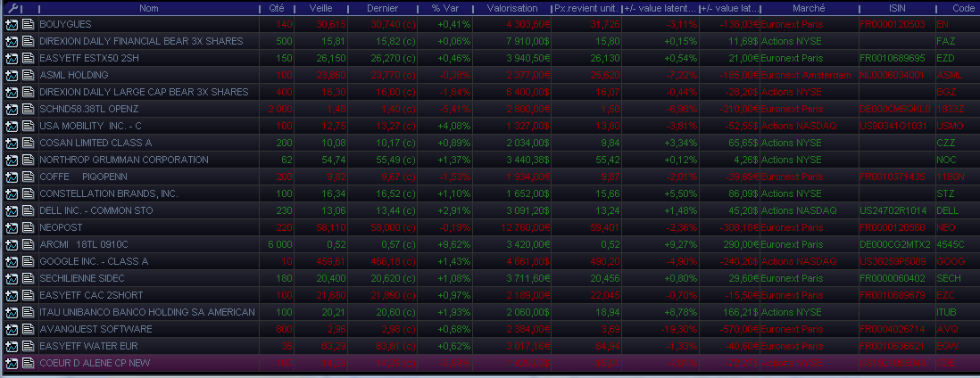This screenshot has width=980, height=378.
Task: Click the 490,20 unit cost cell
Action: click(x=605, y=261)
